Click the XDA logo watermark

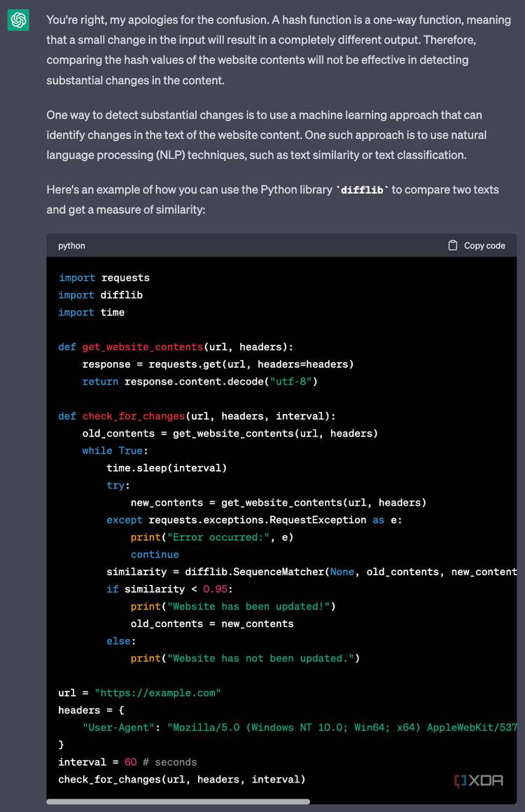[x=479, y=780]
